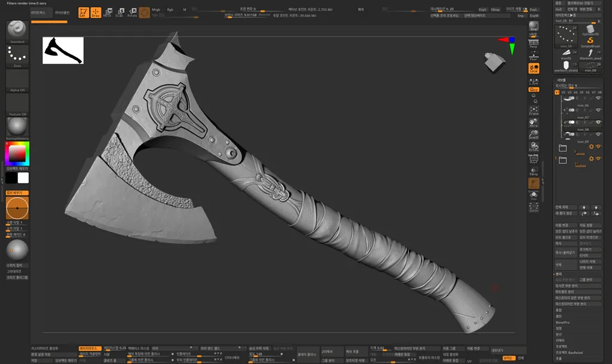
Task: Move subtool up with arrow button
Action: tap(584, 207)
